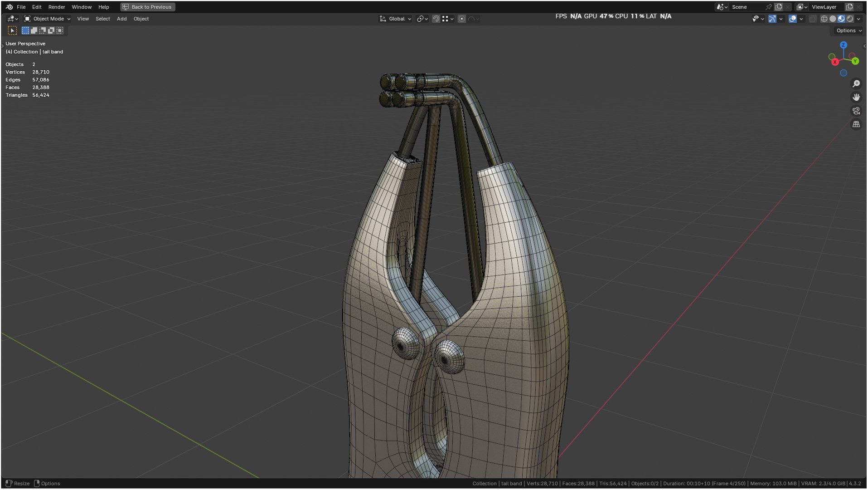Switch to rendered viewport shading

pos(850,19)
